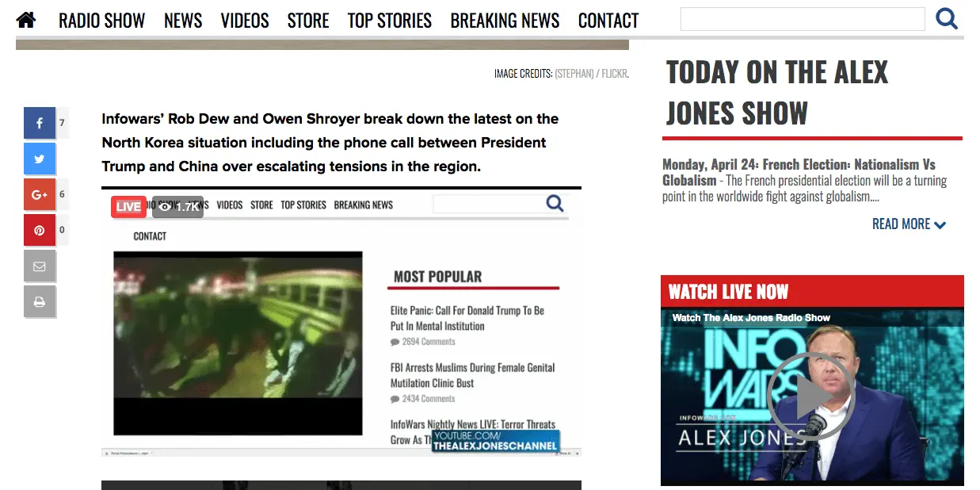The height and width of the screenshot is (490, 980).
Task: Open Monday April 24 French Election link
Action: click(799, 172)
